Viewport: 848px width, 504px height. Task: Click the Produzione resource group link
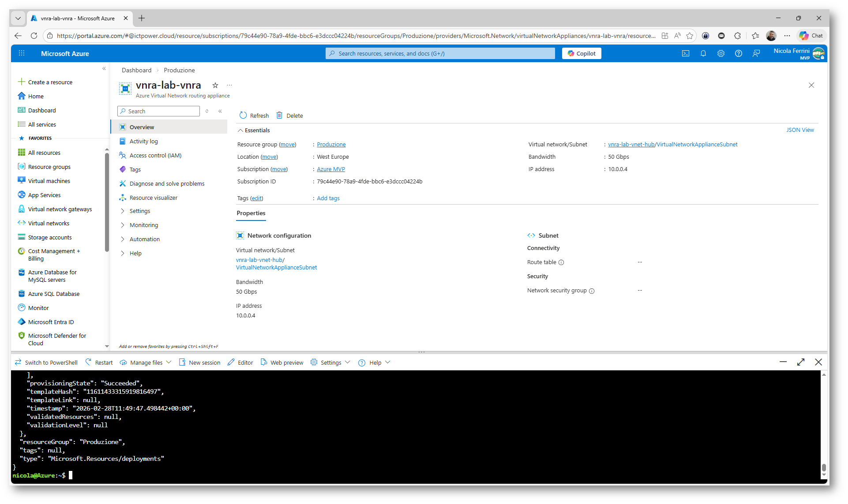point(331,145)
